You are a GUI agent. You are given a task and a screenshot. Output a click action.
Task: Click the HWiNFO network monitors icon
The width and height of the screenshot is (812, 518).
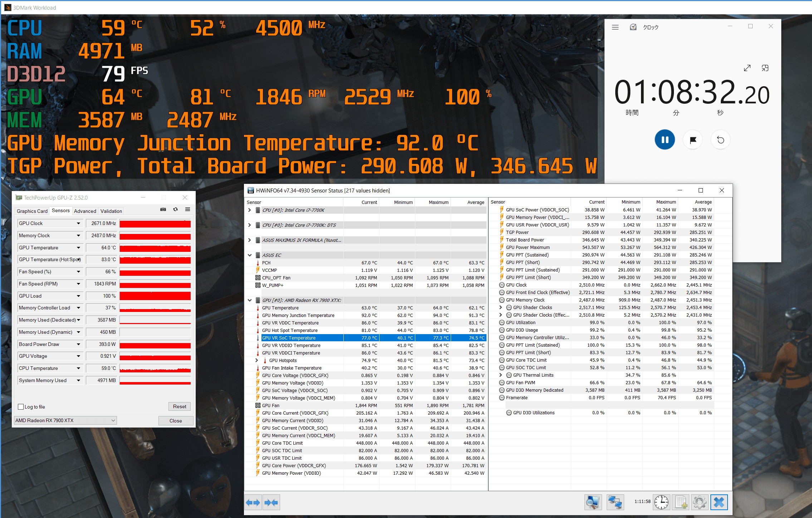pyautogui.click(x=615, y=502)
